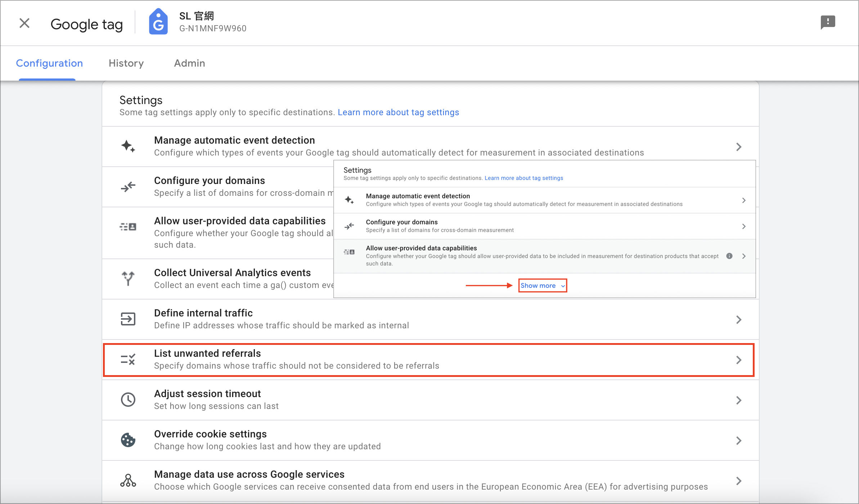The image size is (859, 504).
Task: Open inset Allow user-provided data capabilities row
Action: pyautogui.click(x=545, y=256)
